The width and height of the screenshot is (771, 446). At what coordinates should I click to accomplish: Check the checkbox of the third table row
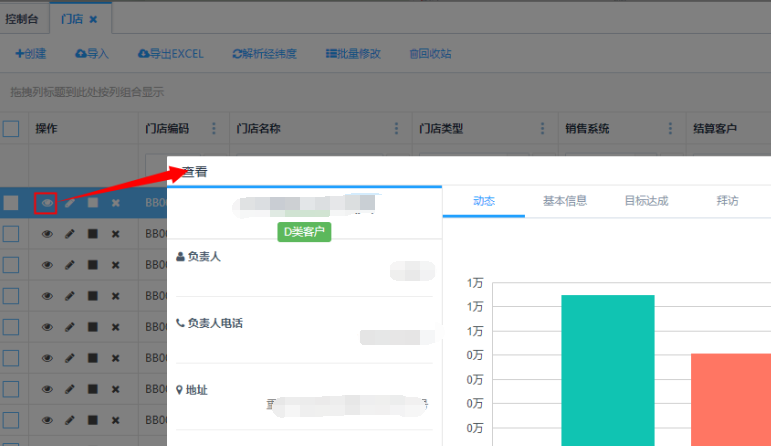tap(11, 264)
